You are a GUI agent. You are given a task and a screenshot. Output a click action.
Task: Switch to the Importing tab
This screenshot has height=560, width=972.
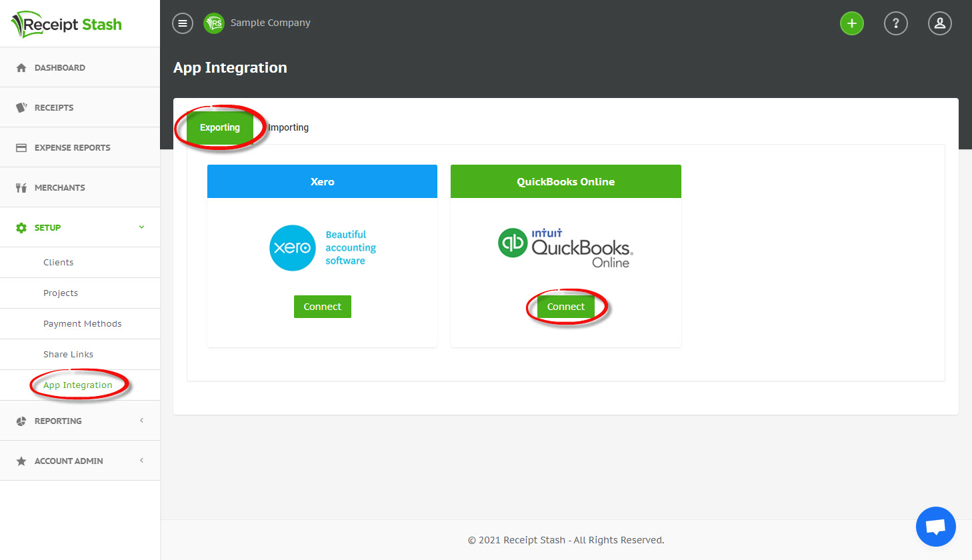click(288, 127)
